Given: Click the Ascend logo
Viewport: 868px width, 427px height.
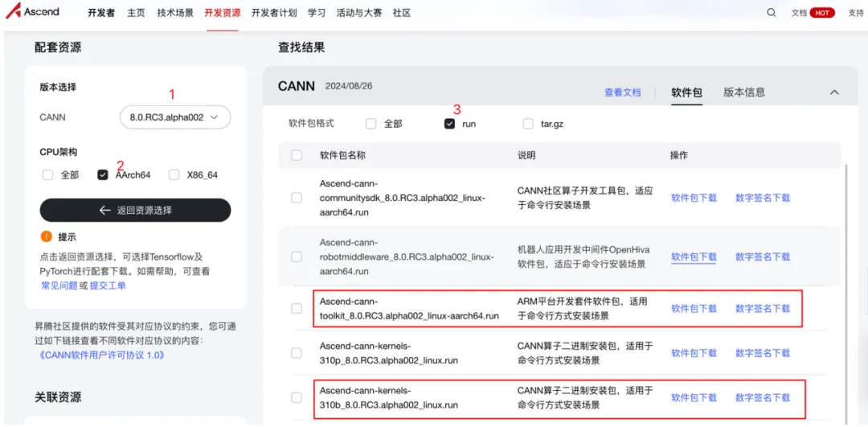Looking at the screenshot, I should pyautogui.click(x=32, y=12).
